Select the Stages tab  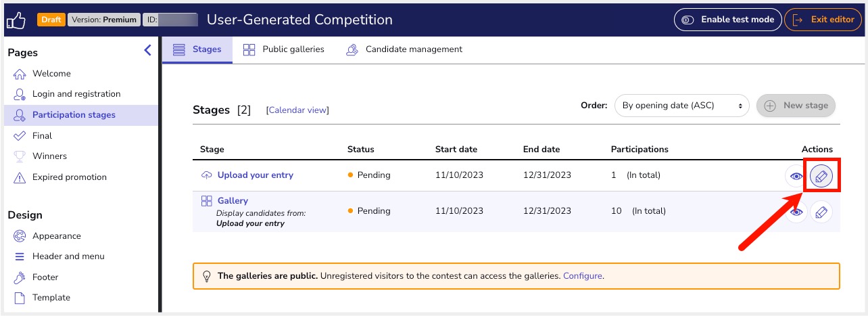tap(197, 49)
